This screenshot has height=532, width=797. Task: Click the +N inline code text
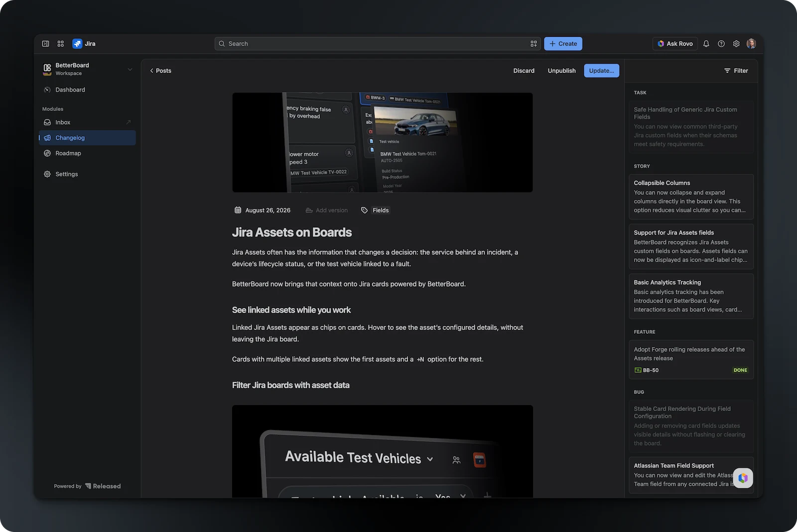point(420,359)
